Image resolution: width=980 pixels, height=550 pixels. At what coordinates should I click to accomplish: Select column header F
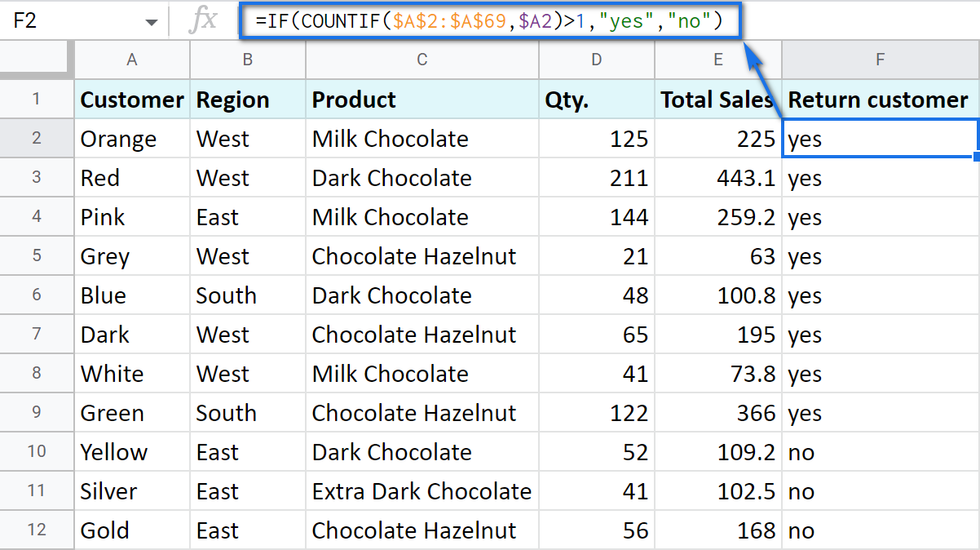pos(879,60)
